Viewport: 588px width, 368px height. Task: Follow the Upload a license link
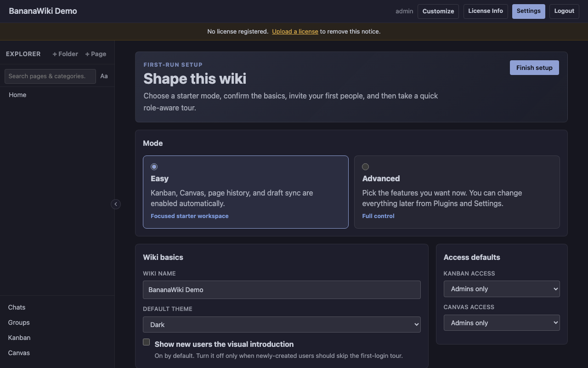295,32
